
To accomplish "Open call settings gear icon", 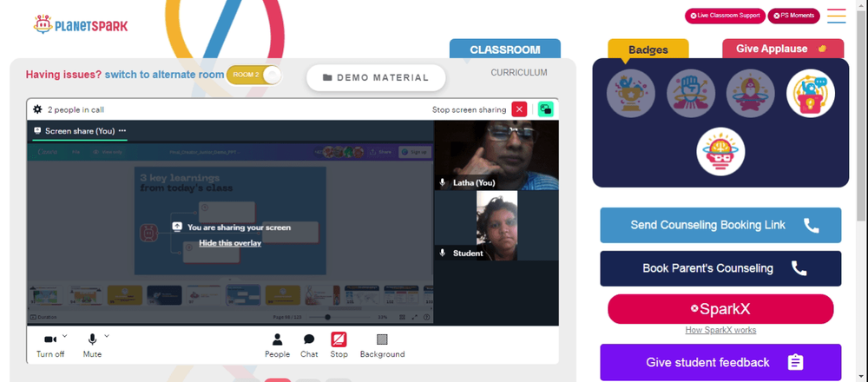I will coord(37,109).
